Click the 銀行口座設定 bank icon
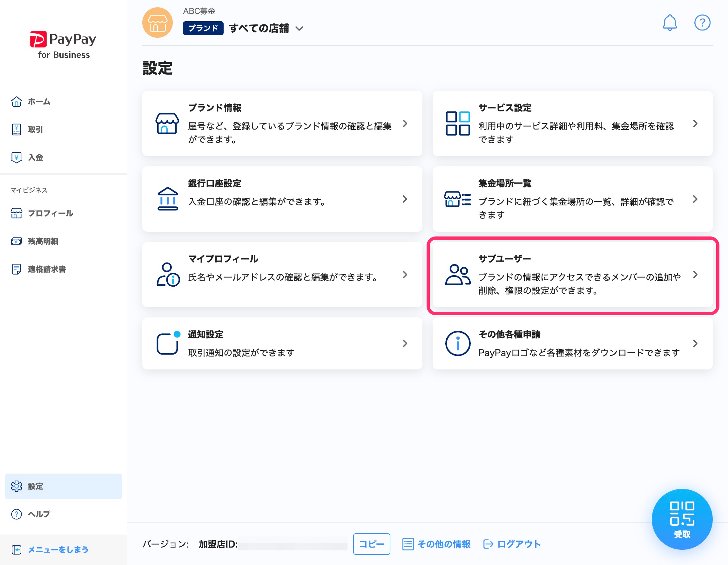 coord(167,199)
